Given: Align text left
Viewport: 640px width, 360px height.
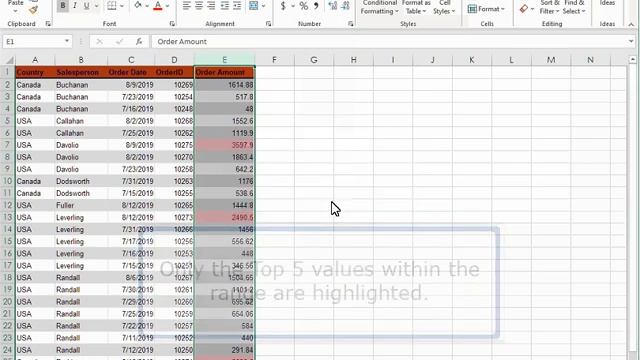Looking at the screenshot, I should (x=187, y=6).
